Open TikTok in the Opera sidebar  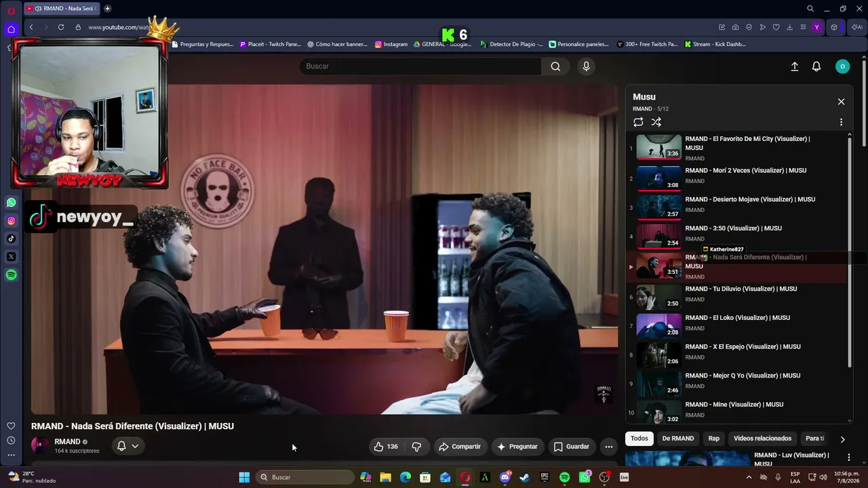point(12,239)
